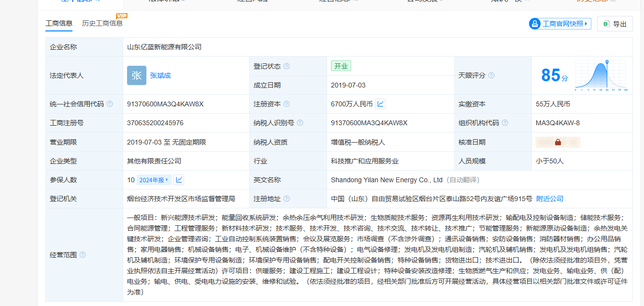The width and height of the screenshot is (644, 306).
Task: Click the 企业名称 row label
Action: tap(63, 47)
